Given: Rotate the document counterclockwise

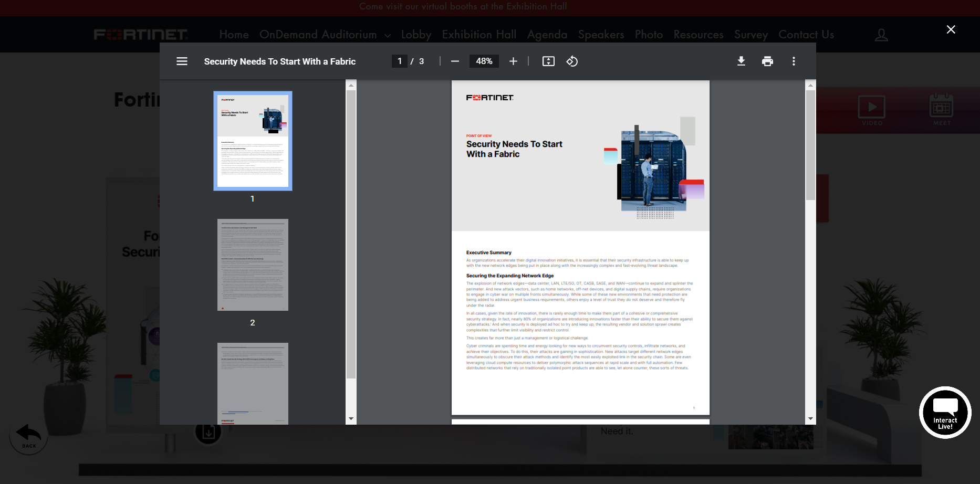Looking at the screenshot, I should tap(572, 61).
